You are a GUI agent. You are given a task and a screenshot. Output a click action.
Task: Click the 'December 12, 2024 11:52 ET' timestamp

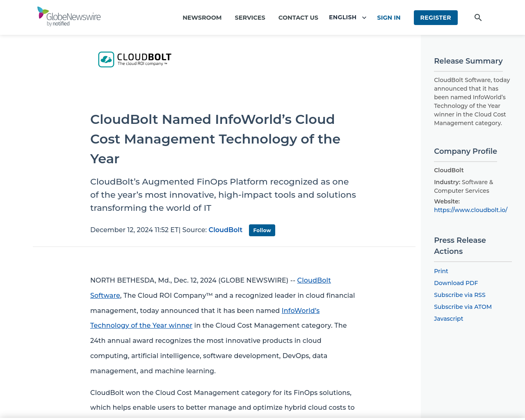134,230
